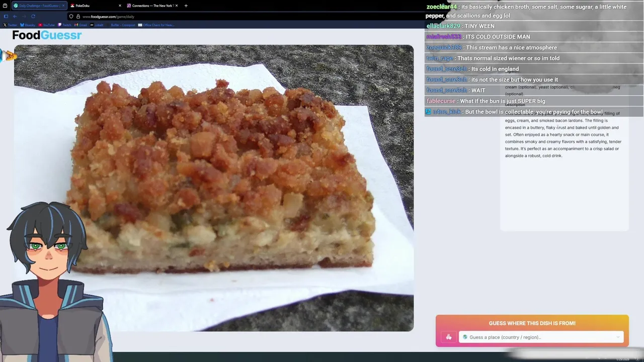Viewport: 644px width, 362px height.
Task: Click the FoodGuessr logo
Action: coord(47,35)
